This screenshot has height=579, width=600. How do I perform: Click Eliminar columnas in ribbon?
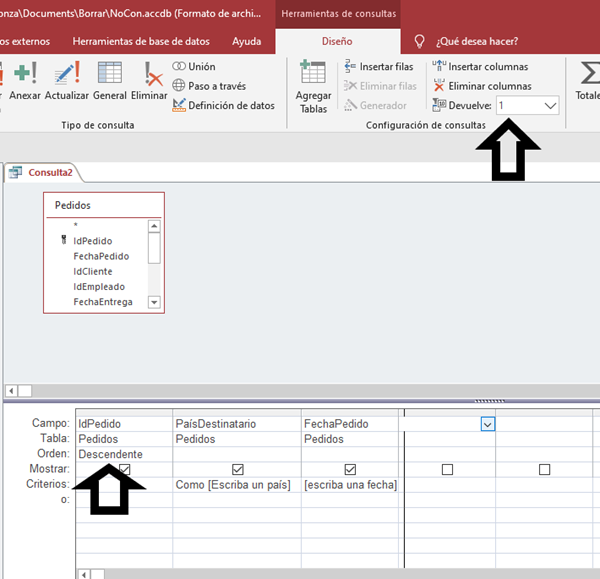pyautogui.click(x=482, y=86)
